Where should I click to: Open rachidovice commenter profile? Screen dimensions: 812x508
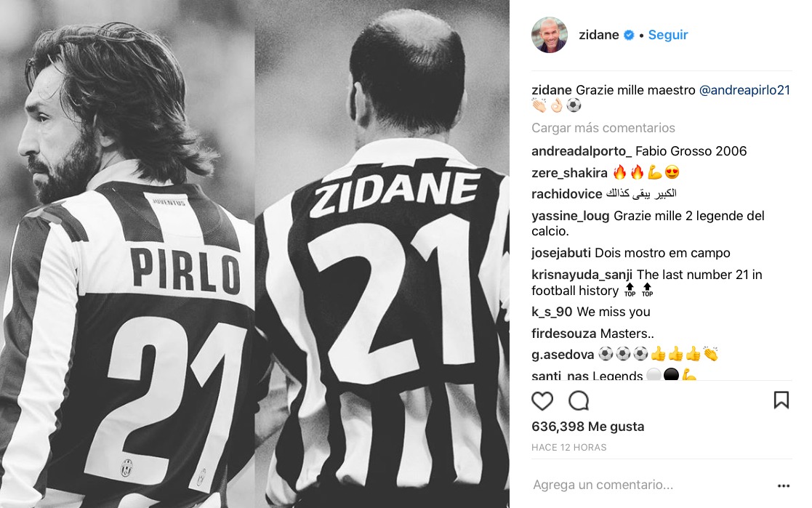[x=567, y=193]
